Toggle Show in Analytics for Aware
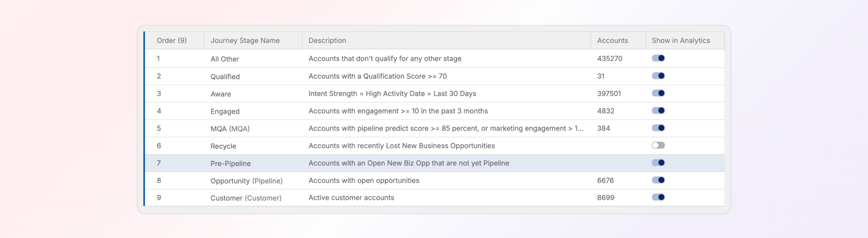Image resolution: width=868 pixels, height=238 pixels. click(658, 93)
